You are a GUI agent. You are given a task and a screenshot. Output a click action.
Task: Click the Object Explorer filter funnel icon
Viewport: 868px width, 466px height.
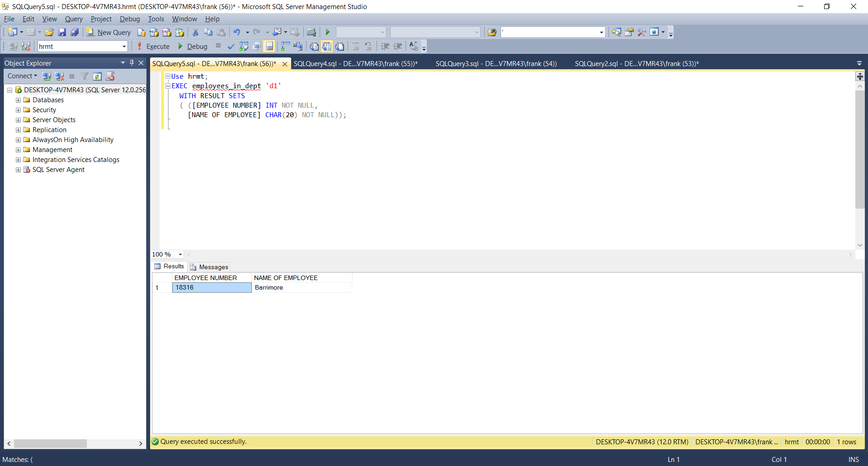(85, 76)
